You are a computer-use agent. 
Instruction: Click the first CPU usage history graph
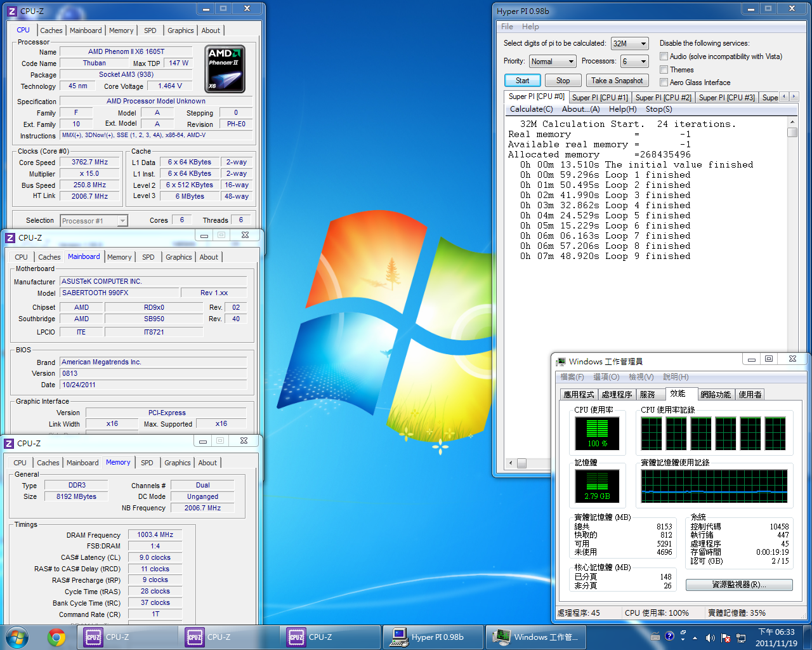(652, 434)
